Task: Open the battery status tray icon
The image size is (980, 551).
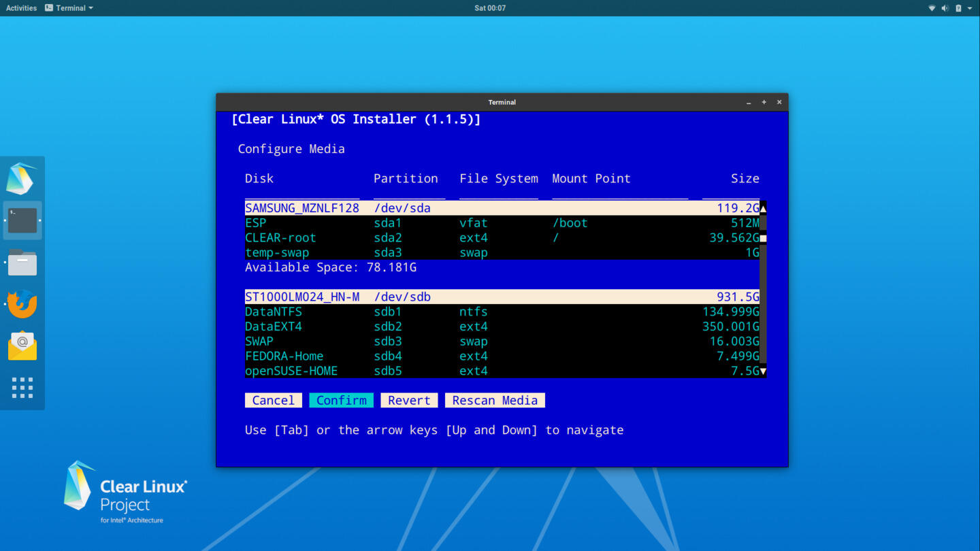Action: tap(958, 8)
